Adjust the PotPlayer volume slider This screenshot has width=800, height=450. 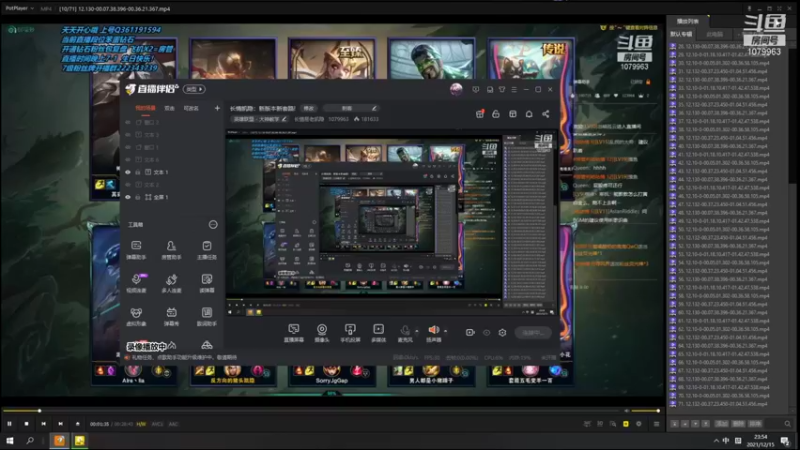[646, 411]
